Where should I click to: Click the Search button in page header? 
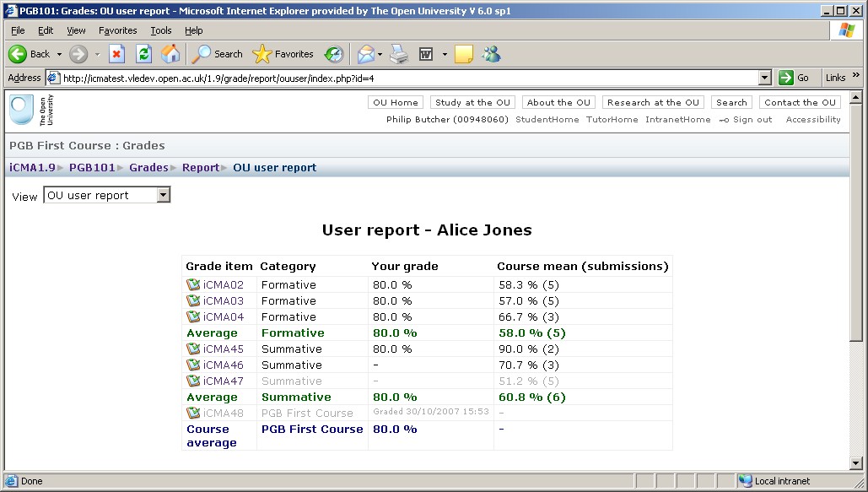pyautogui.click(x=731, y=102)
